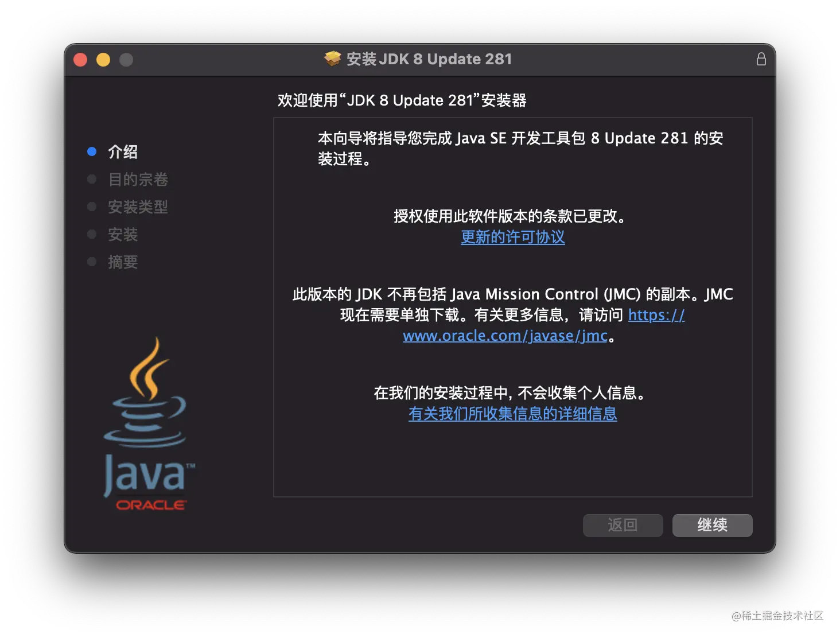Click the gray dot beside 目的宗卷
Viewport: 840px width, 638px height.
pos(92,178)
